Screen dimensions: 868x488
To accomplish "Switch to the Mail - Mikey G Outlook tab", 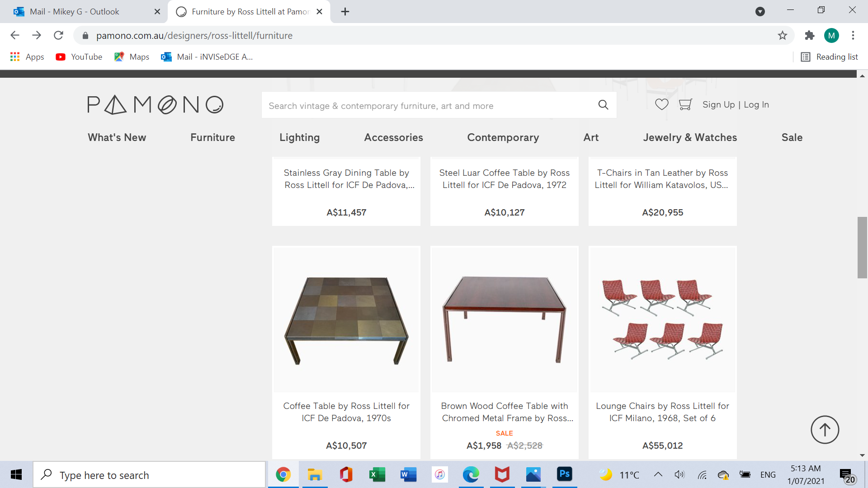I will pyautogui.click(x=75, y=12).
